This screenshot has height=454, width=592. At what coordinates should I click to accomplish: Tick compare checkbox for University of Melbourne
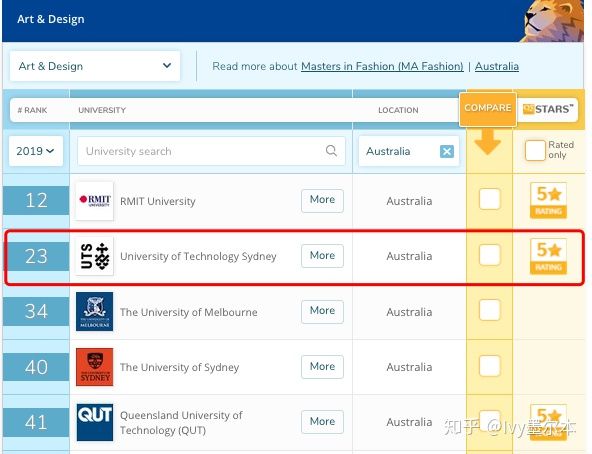pos(490,310)
